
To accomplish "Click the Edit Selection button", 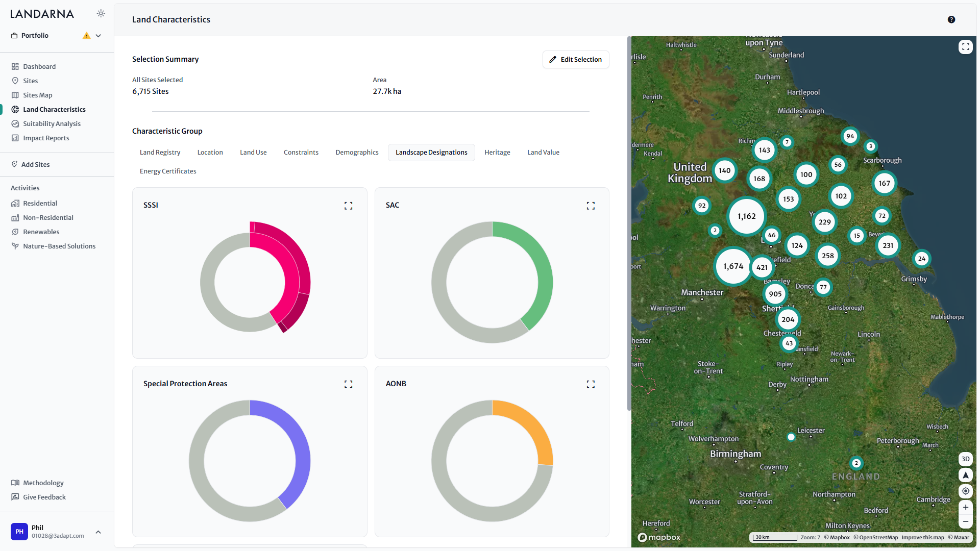I will 576,60.
